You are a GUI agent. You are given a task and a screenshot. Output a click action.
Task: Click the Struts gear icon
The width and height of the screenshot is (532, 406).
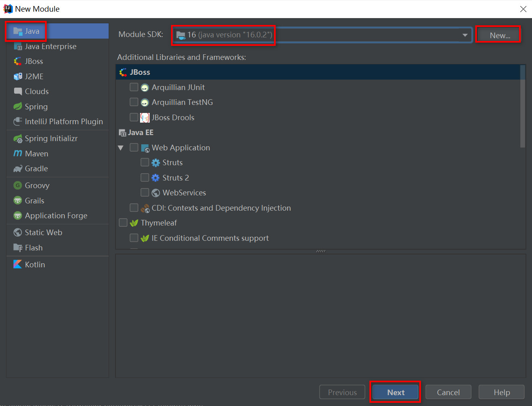156,163
